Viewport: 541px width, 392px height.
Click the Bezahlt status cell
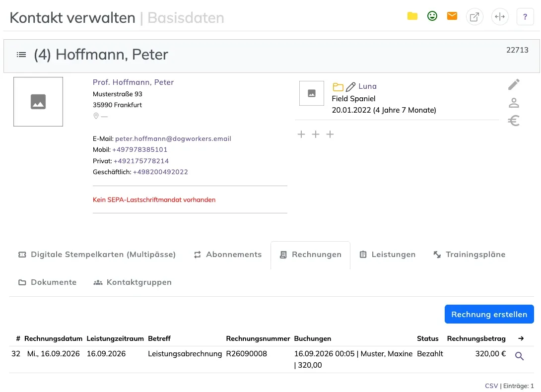coord(430,354)
